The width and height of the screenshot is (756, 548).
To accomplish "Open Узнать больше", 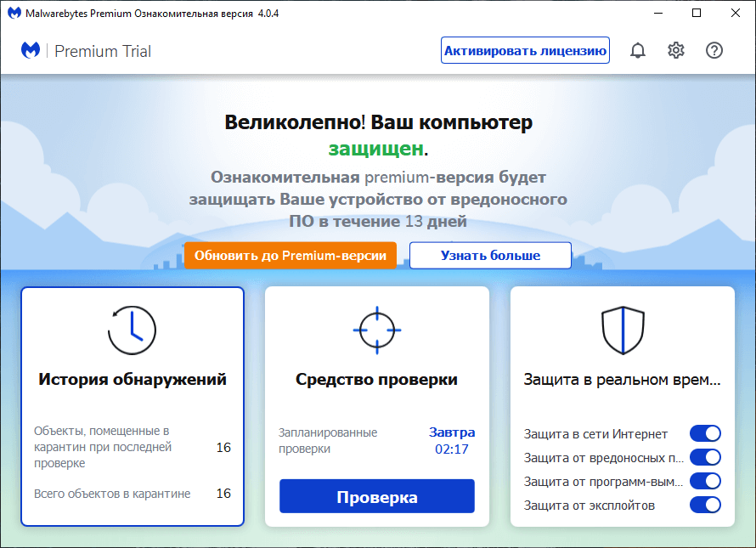I will pyautogui.click(x=490, y=255).
